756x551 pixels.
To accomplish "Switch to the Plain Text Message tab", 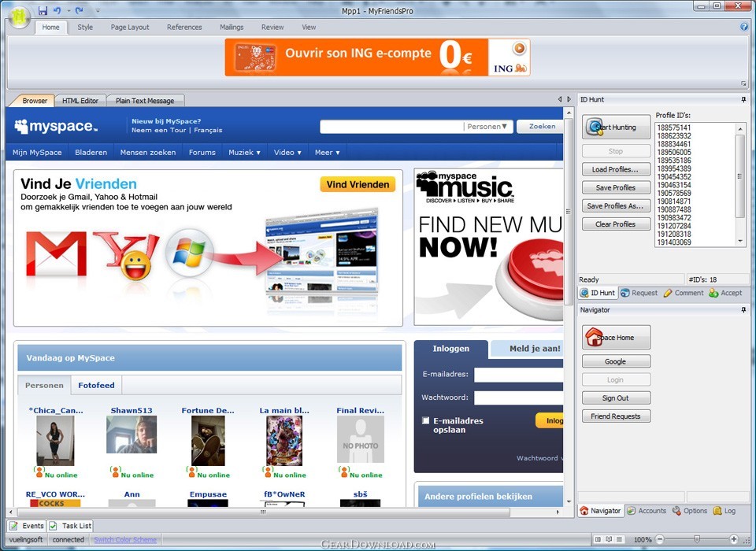I will click(x=145, y=101).
